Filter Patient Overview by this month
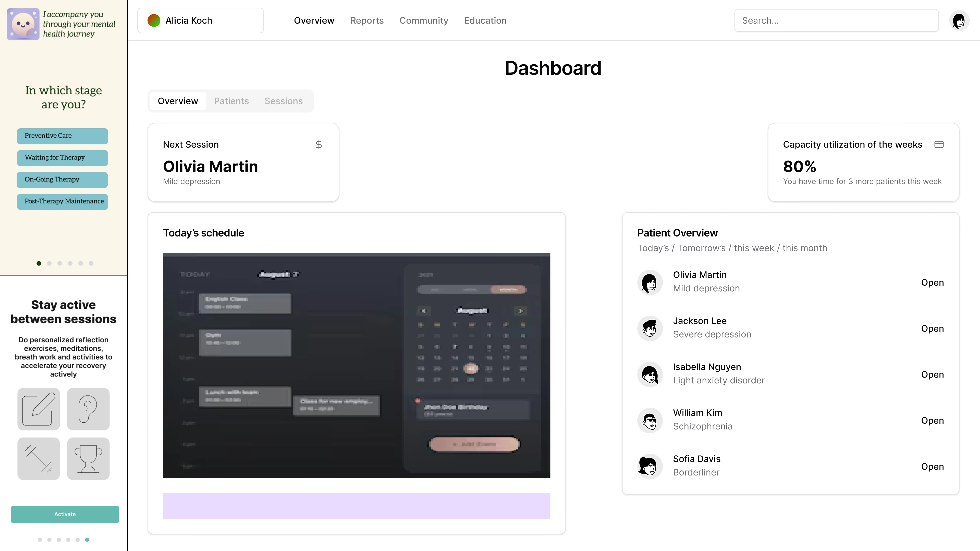This screenshot has width=980, height=551. 805,248
